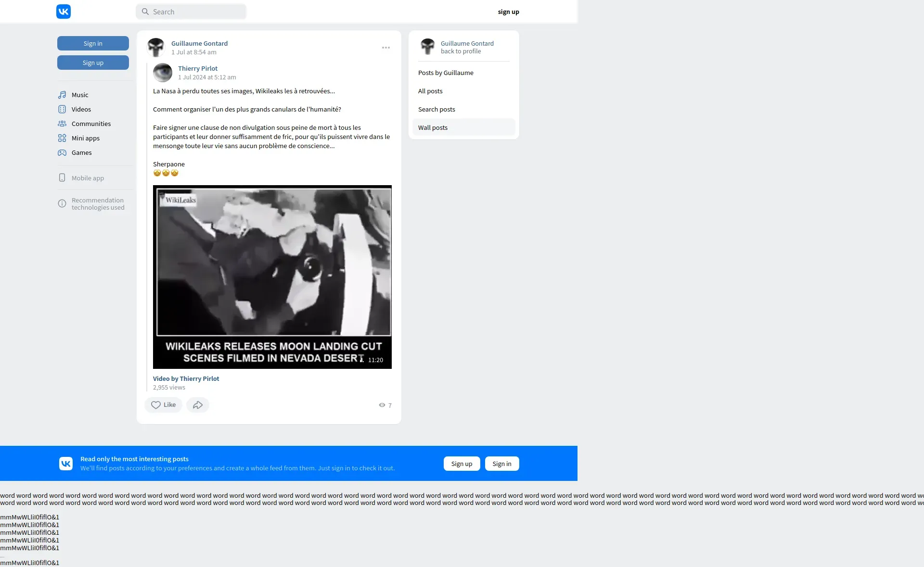Viewport: 924px width, 567px height.
Task: Open Search posts option
Action: tap(436, 109)
